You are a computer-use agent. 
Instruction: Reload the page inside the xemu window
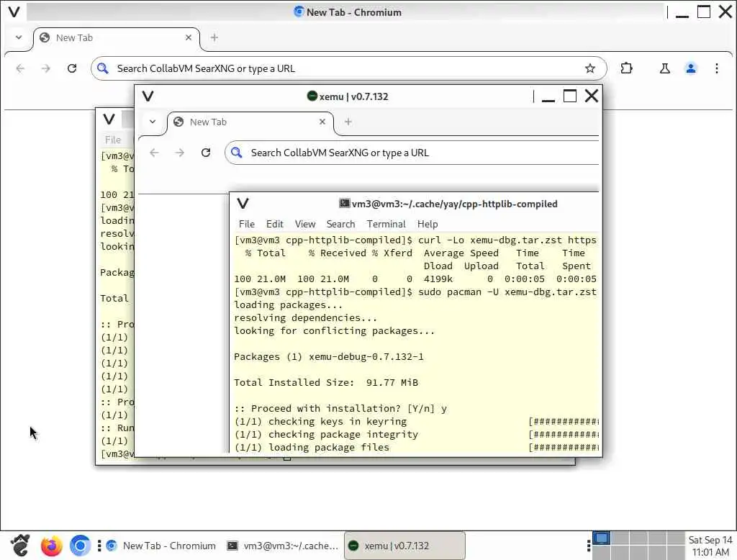coord(205,153)
